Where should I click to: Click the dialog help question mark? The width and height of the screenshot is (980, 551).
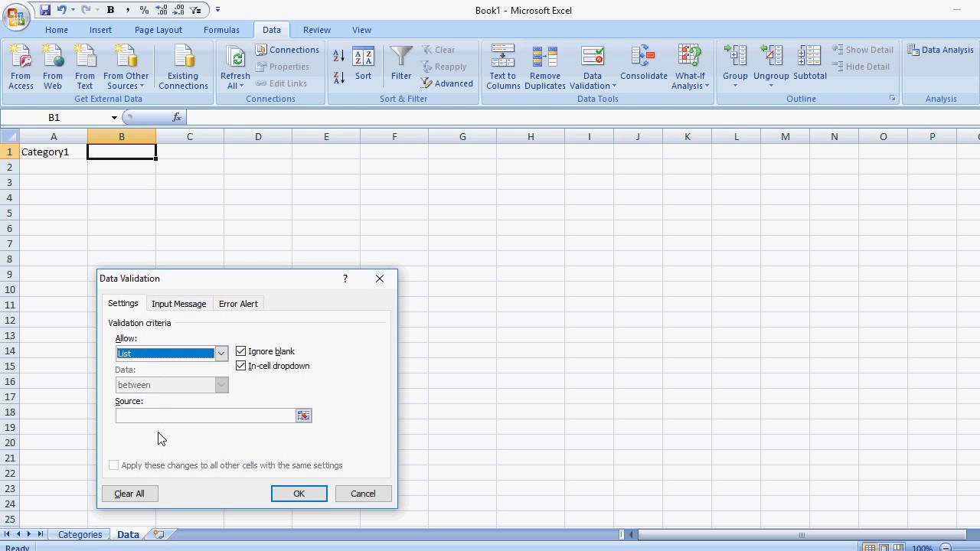(x=345, y=279)
